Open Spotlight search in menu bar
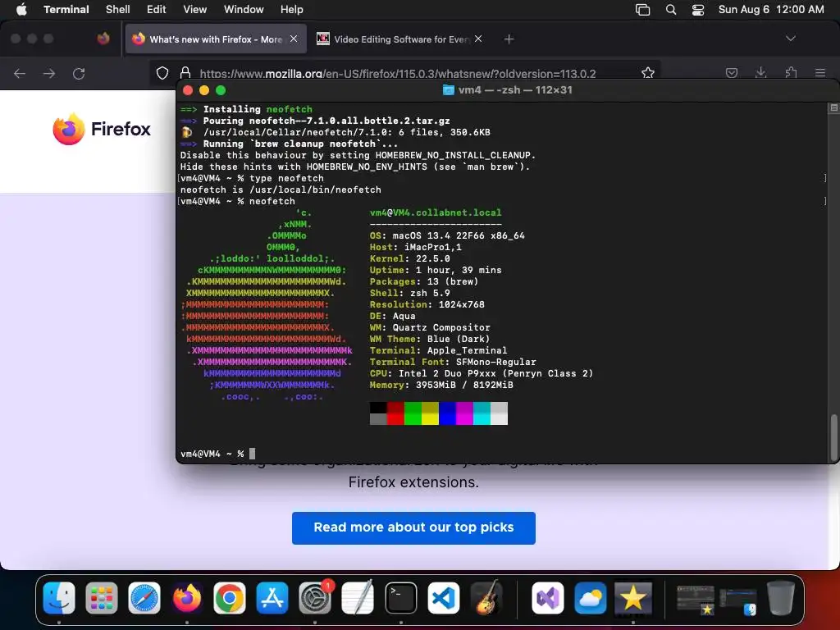Screen dimensions: 840x630 (x=671, y=10)
